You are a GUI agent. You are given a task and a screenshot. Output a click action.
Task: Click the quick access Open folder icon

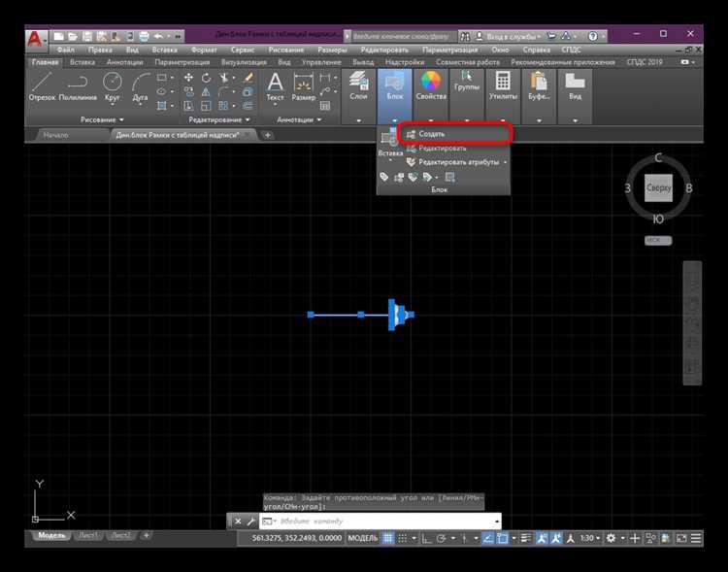pyautogui.click(x=73, y=36)
